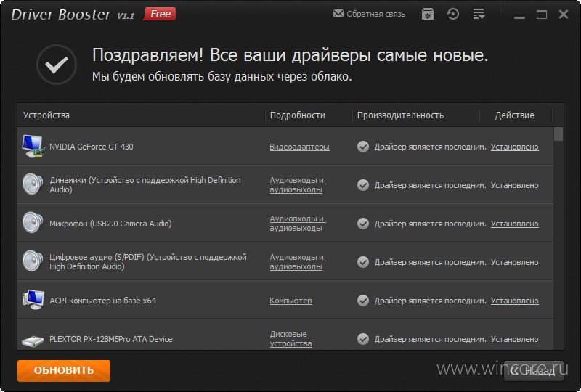This screenshot has height=392, width=581.
Task: Click the Free edition badge
Action: click(160, 14)
